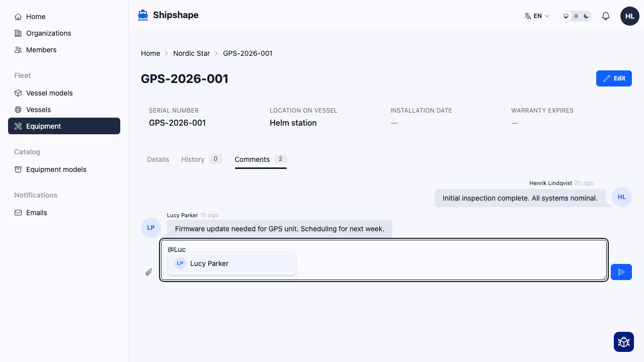Switch to the Details tab
This screenshot has height=362, width=644.
coord(158,159)
